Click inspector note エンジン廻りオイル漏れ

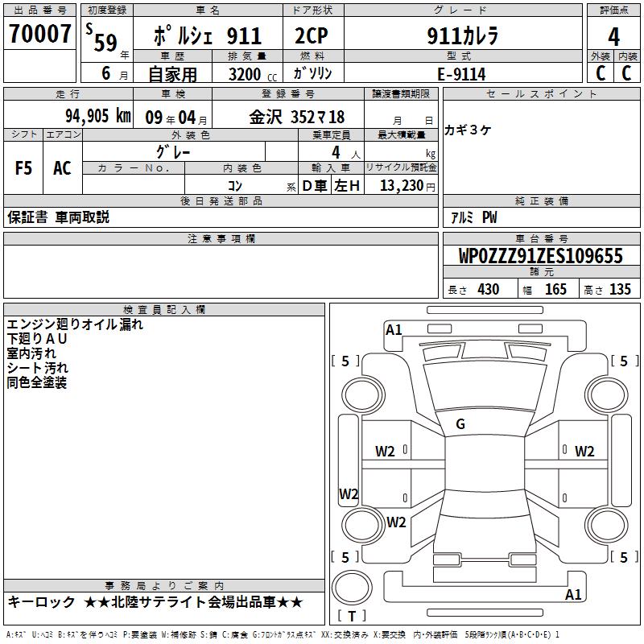coord(75,324)
